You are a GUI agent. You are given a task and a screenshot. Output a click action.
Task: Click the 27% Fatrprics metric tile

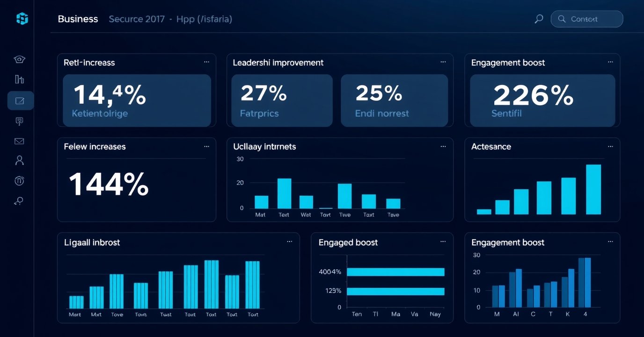(282, 100)
